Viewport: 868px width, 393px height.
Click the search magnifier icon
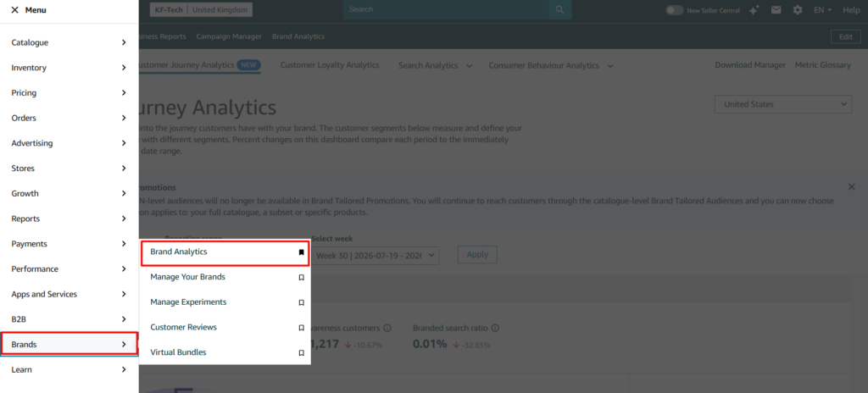559,10
